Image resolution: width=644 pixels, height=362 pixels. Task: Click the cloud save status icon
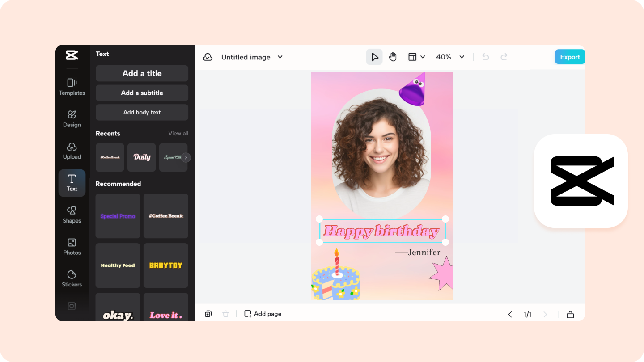208,57
